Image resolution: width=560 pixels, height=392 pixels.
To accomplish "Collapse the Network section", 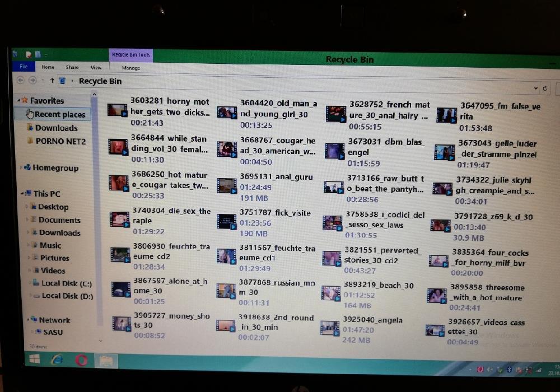I will click(x=28, y=319).
